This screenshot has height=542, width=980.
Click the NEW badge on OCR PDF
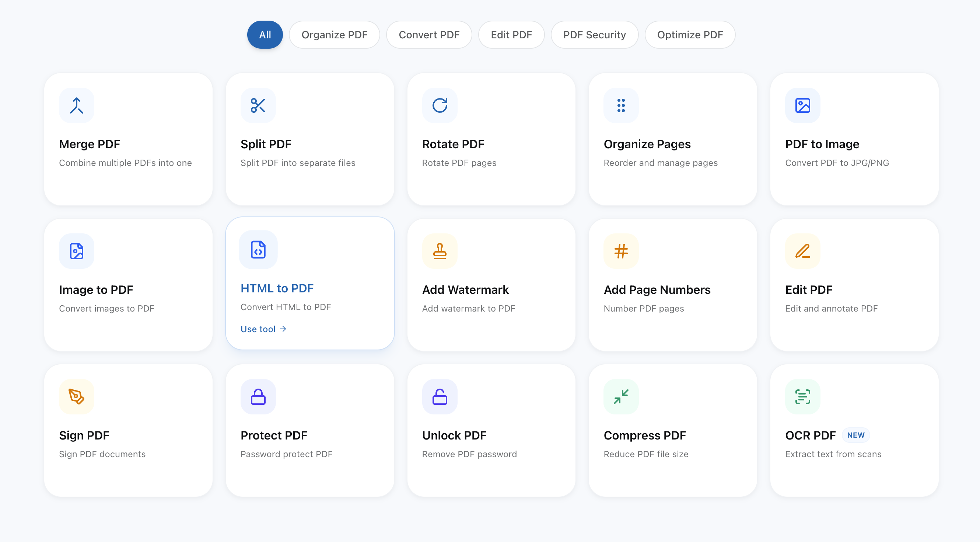pyautogui.click(x=855, y=435)
